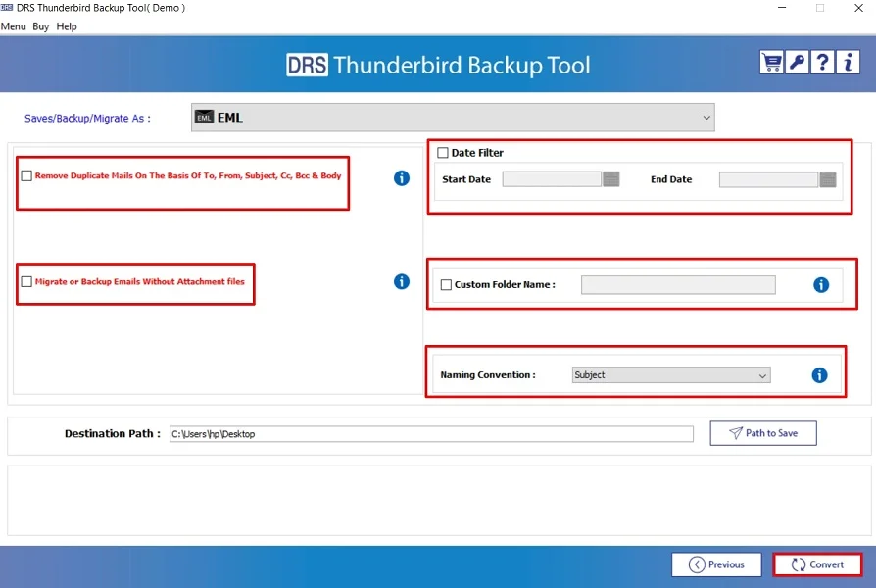Click info icon next to Custom Folder Name
The image size is (876, 588).
[x=820, y=284]
